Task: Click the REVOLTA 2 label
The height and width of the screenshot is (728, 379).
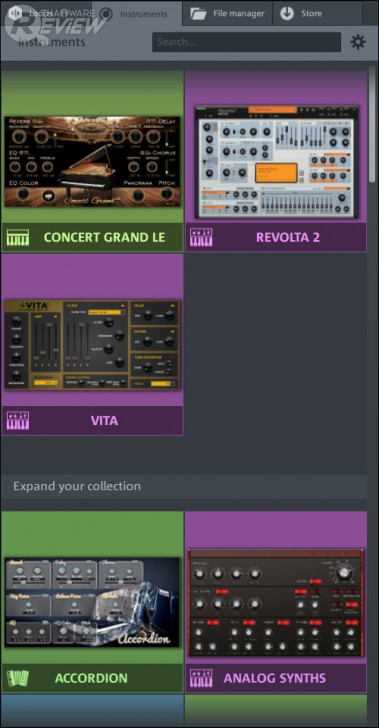Action: 288,237
